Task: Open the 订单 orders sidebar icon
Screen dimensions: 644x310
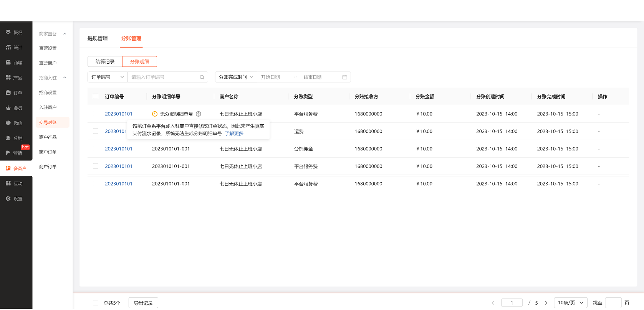Action: (8, 92)
